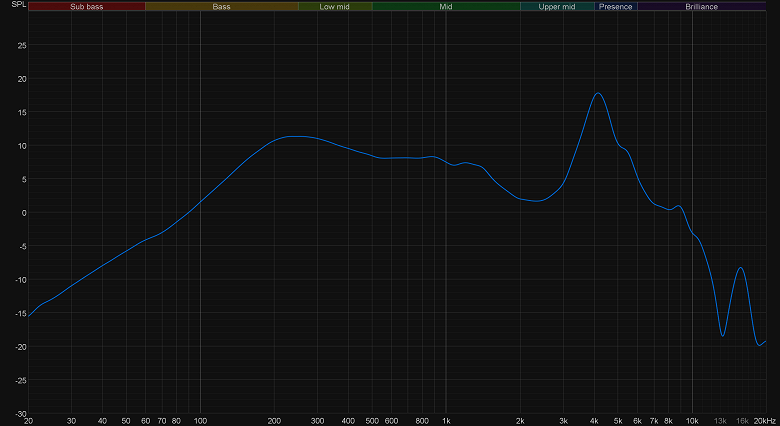Select the Upper mid frequency band label
Screen dimensions: 780x426
(557, 6)
